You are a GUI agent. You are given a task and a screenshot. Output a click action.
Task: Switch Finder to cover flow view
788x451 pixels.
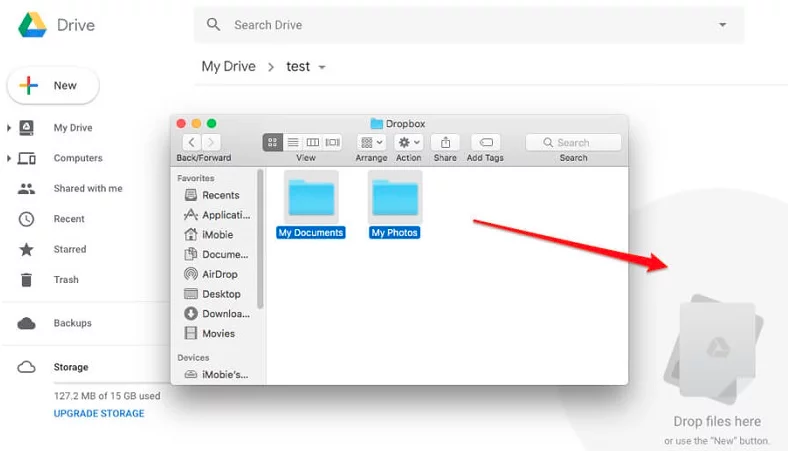click(332, 142)
